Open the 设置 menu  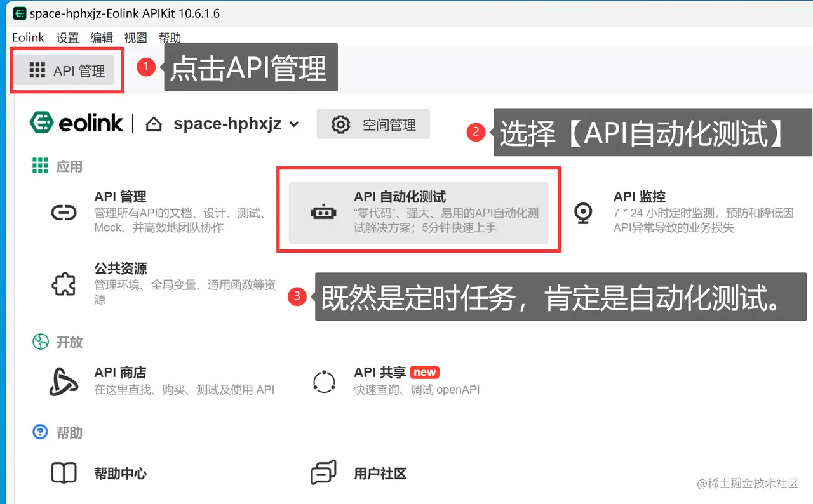(x=67, y=37)
